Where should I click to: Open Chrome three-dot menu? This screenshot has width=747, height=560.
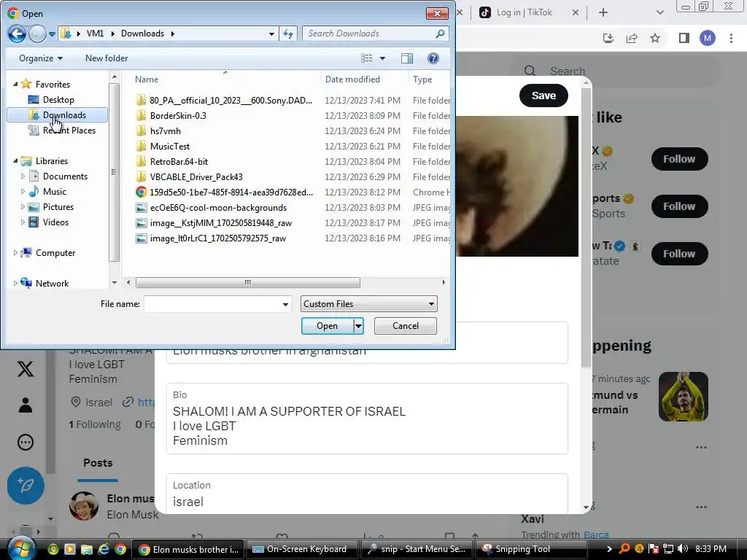[731, 38]
